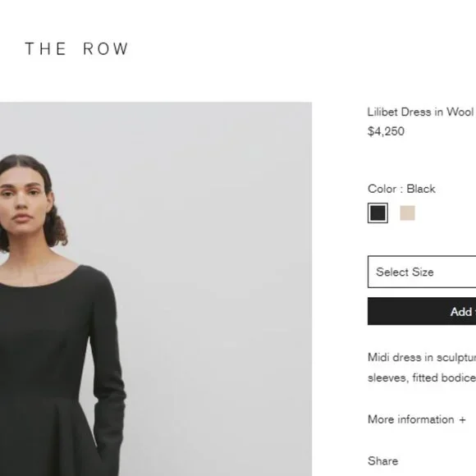This screenshot has height=476, width=476.
Task: Click the Lilibet Dress in Wool title
Action: (421, 112)
